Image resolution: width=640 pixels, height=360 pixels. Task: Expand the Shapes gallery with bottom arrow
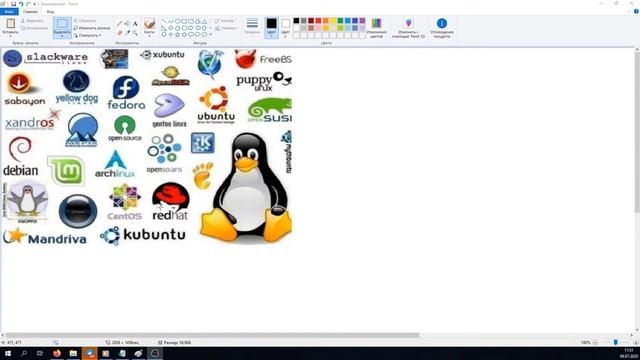[211, 35]
